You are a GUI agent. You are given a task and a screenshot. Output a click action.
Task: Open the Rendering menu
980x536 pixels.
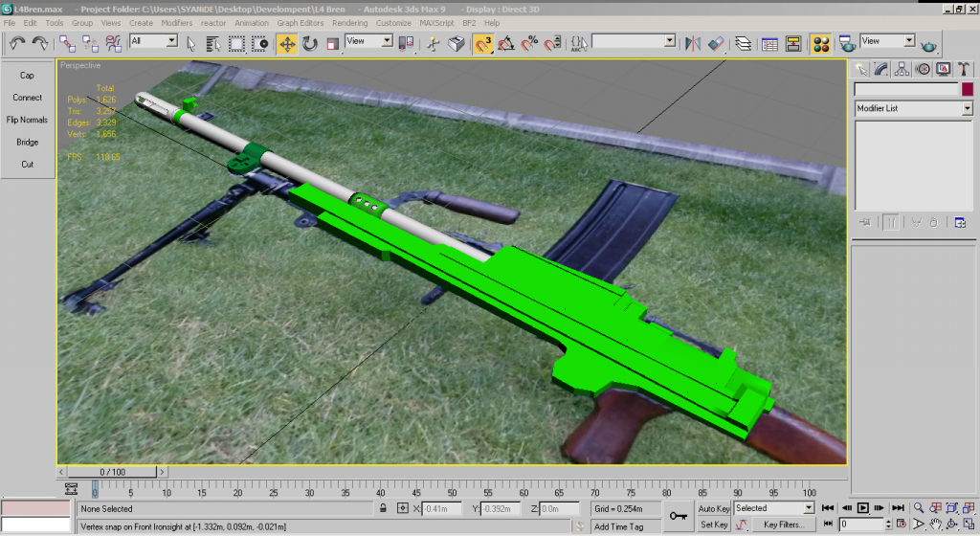(349, 22)
